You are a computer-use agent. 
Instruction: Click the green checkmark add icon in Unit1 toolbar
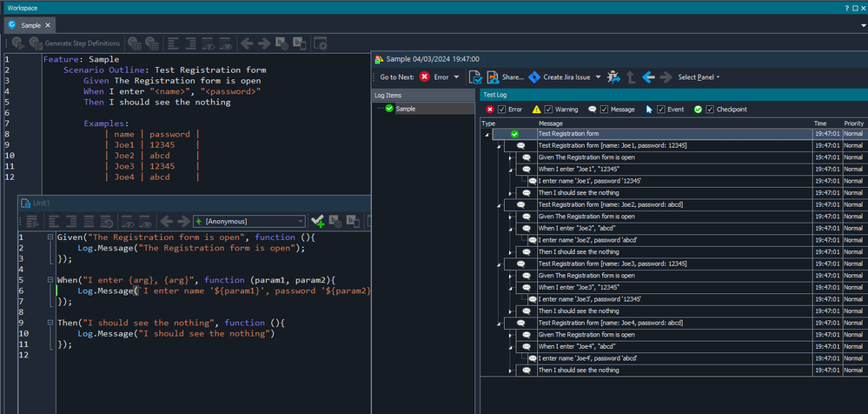[x=318, y=221]
